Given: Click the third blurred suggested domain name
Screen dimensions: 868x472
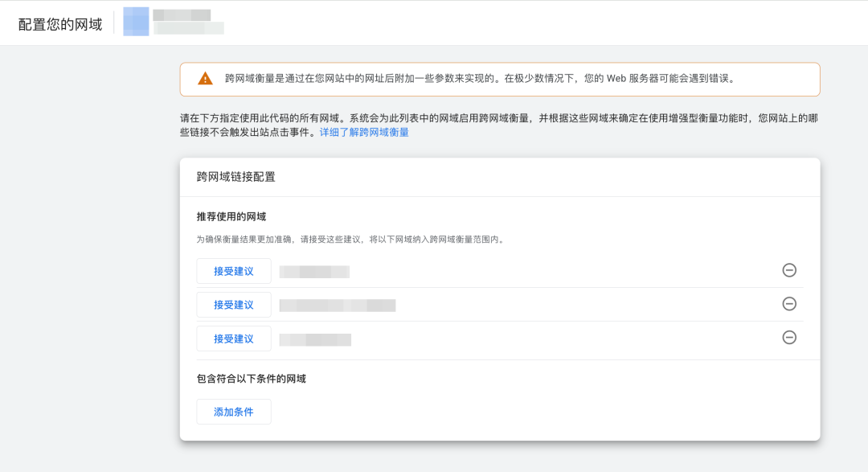Looking at the screenshot, I should (x=315, y=339).
